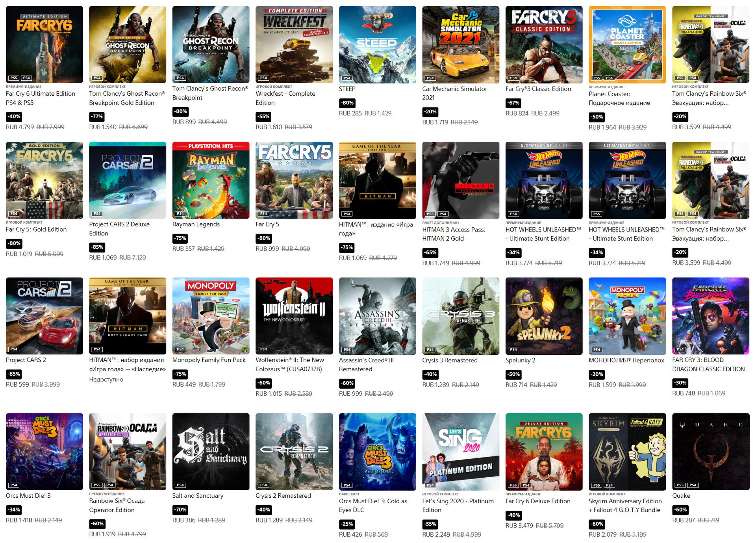Click the Spelunky 2 cover image

tap(544, 316)
